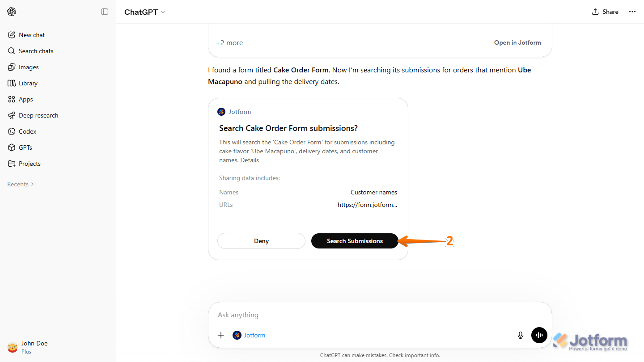Open the GPTs section
The image size is (644, 362).
[26, 147]
